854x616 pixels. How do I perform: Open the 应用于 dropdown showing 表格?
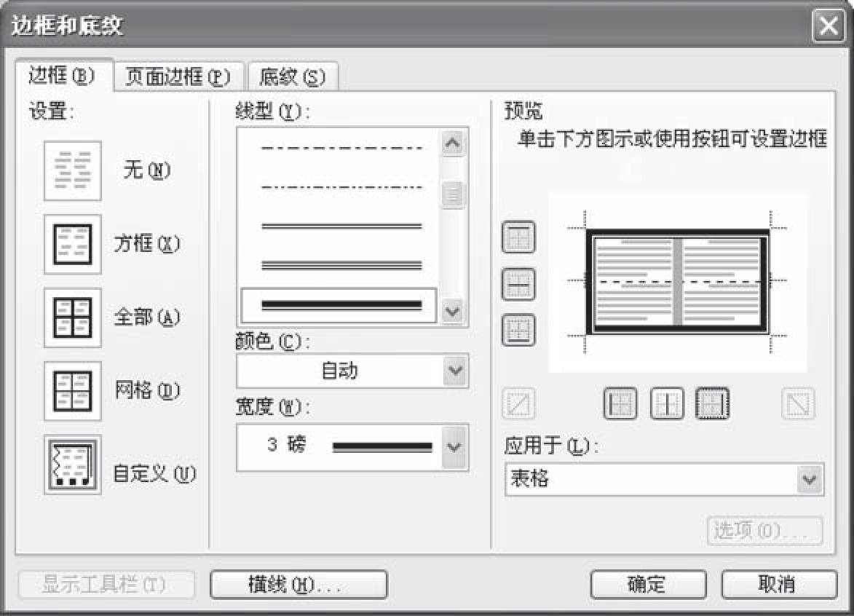(665, 479)
